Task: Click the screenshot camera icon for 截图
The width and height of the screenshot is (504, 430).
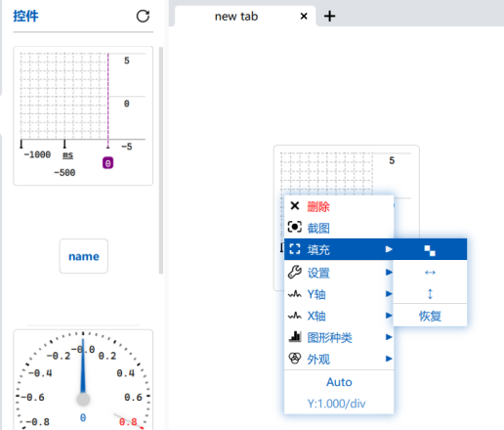Action: coord(295,227)
